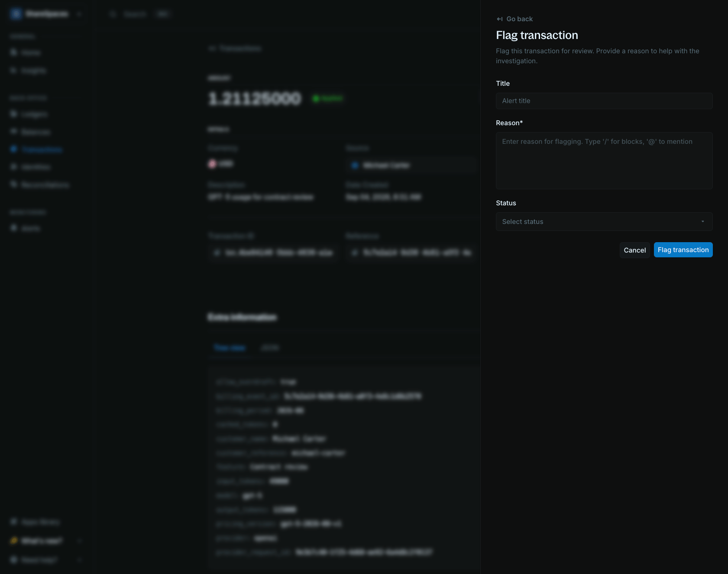728x574 pixels.
Task: Cancel flagging the transaction
Action: 634,250
